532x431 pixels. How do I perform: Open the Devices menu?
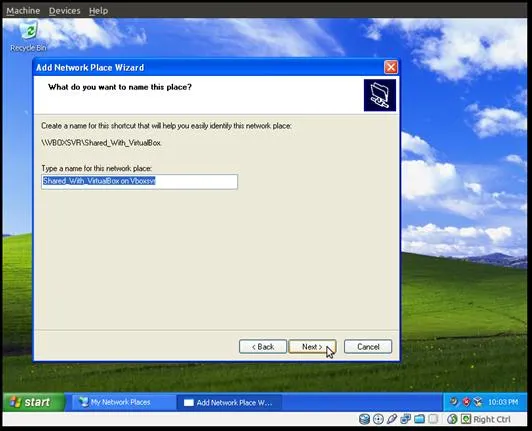(x=64, y=11)
